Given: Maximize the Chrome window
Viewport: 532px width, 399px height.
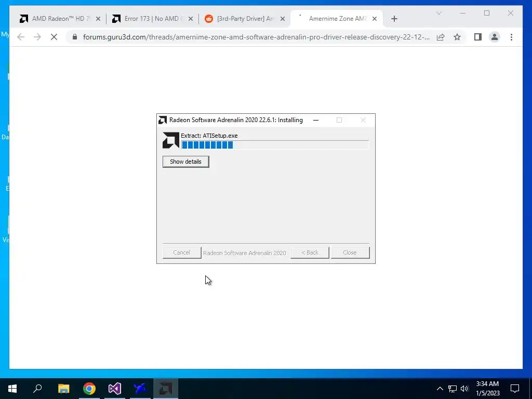Looking at the screenshot, I should (x=487, y=13).
